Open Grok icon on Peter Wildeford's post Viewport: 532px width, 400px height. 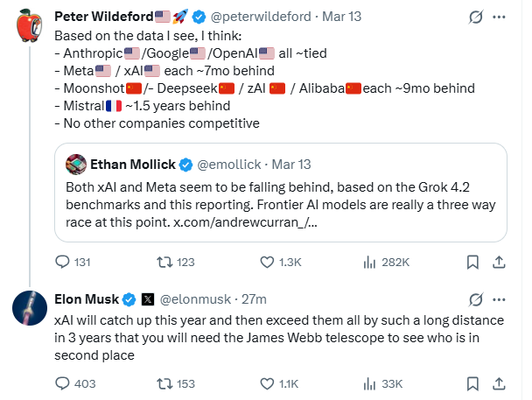(476, 17)
